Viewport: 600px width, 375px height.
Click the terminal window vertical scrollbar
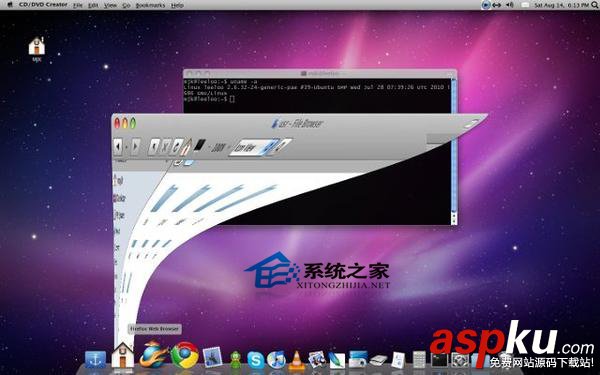click(x=454, y=151)
